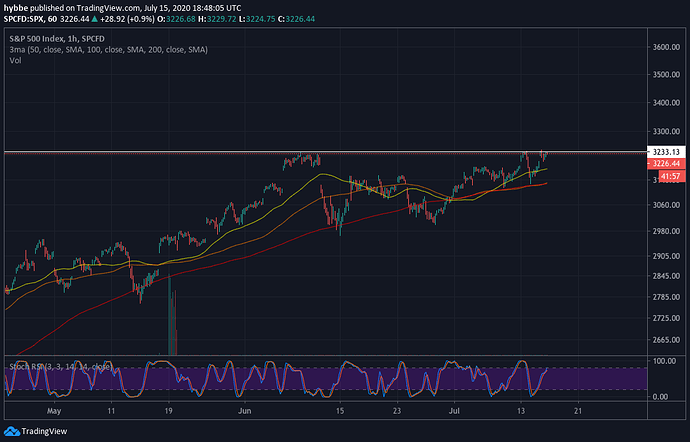The image size is (690, 442).
Task: Click the 3400.00 price axis label
Action: pyautogui.click(x=666, y=103)
